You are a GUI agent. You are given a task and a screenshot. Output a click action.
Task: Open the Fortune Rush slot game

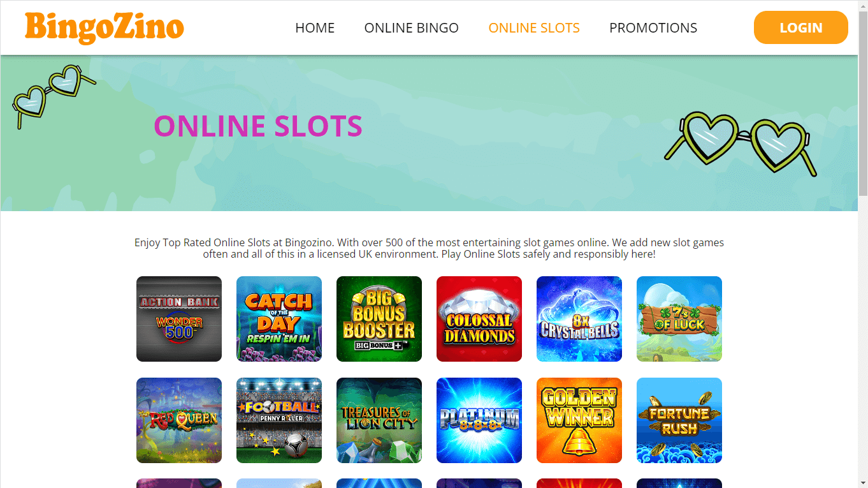pos(679,420)
